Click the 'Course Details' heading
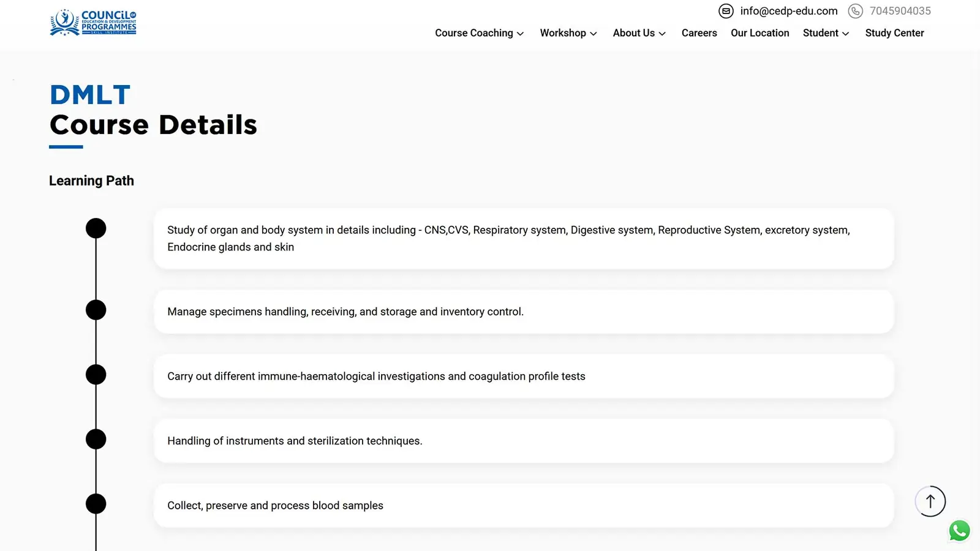Viewport: 980px width, 551px height. coord(153,125)
